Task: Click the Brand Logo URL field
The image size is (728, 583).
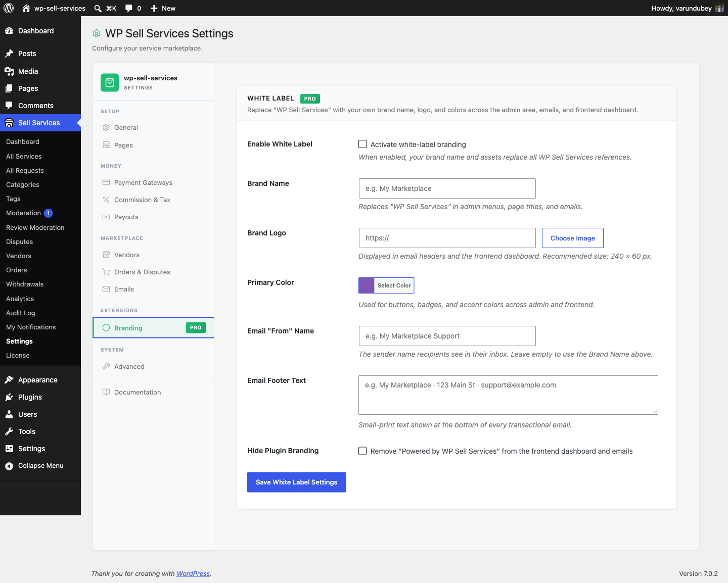Action: 447,238
